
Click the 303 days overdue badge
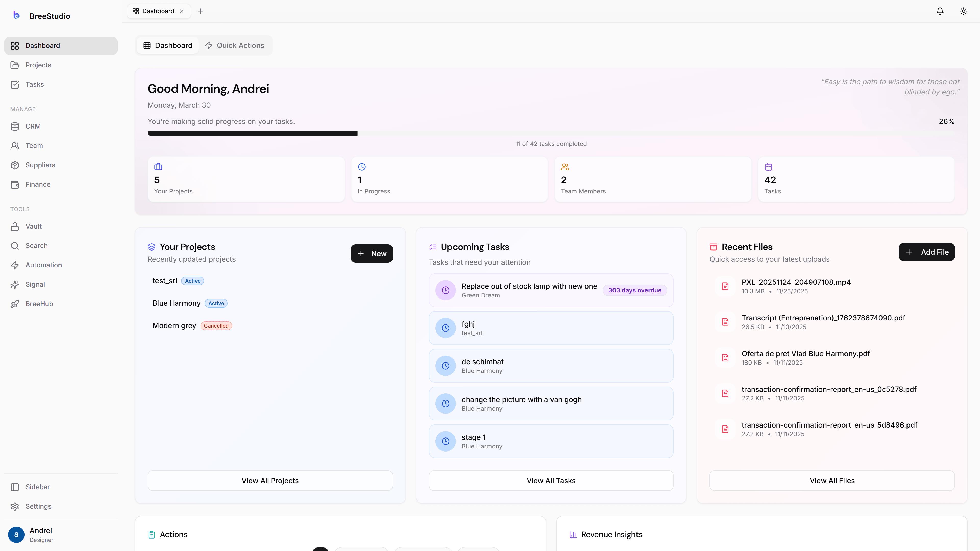coord(634,290)
